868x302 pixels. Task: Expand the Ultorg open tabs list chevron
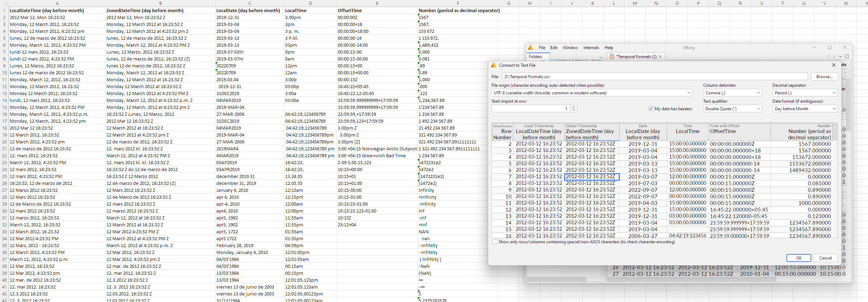[840, 57]
